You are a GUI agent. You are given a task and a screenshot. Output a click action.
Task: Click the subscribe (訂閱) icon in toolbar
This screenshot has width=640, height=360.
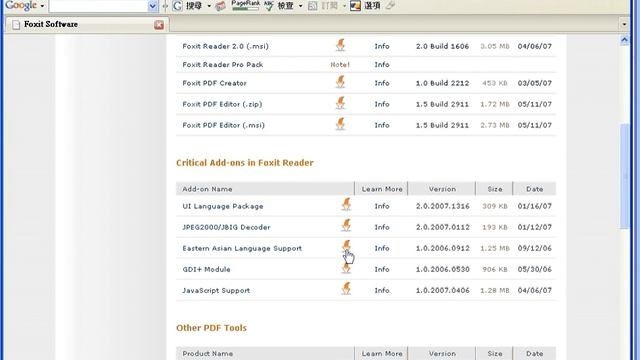312,6
